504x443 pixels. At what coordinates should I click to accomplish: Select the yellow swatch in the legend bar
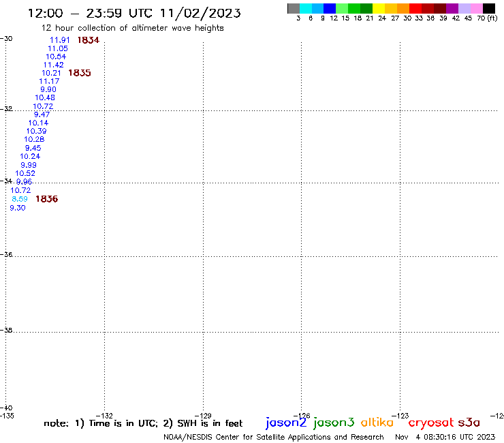[379, 8]
